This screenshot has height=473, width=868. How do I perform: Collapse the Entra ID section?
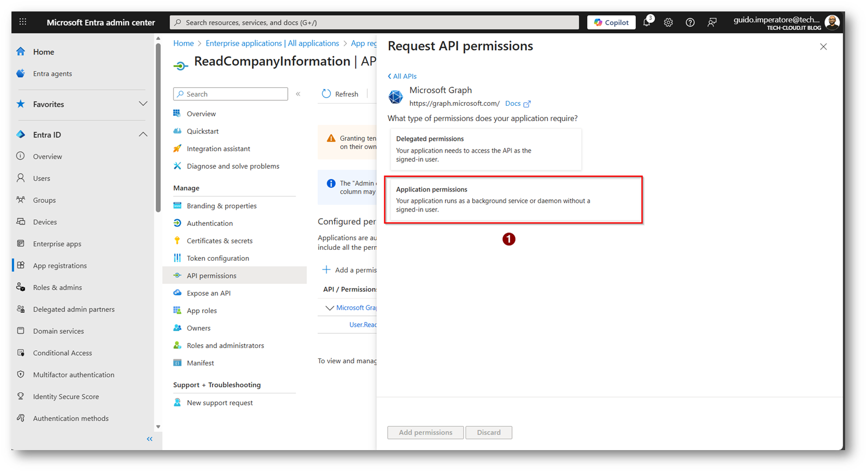143,135
